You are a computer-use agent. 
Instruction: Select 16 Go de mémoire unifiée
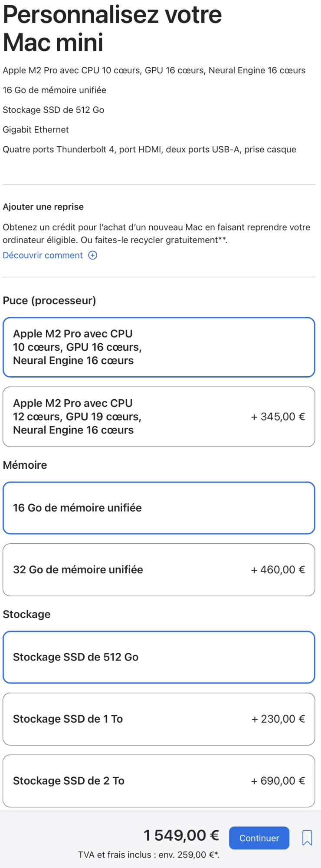159,508
